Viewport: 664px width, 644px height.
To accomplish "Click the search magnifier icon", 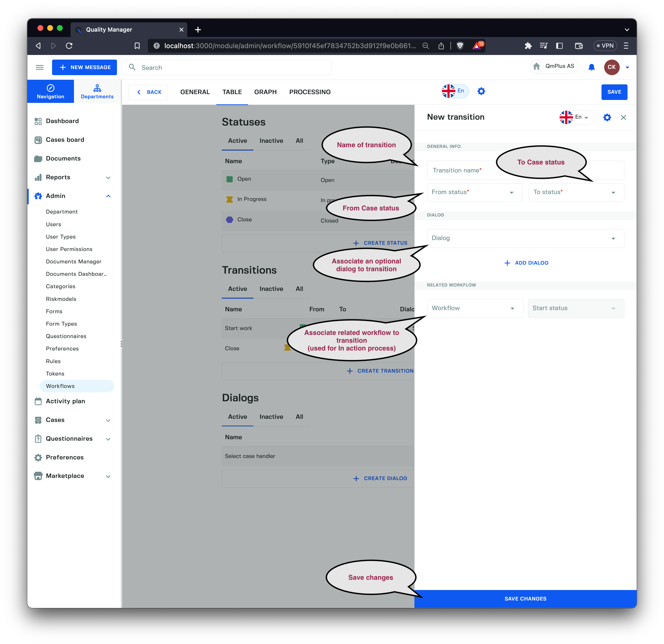I will [132, 67].
